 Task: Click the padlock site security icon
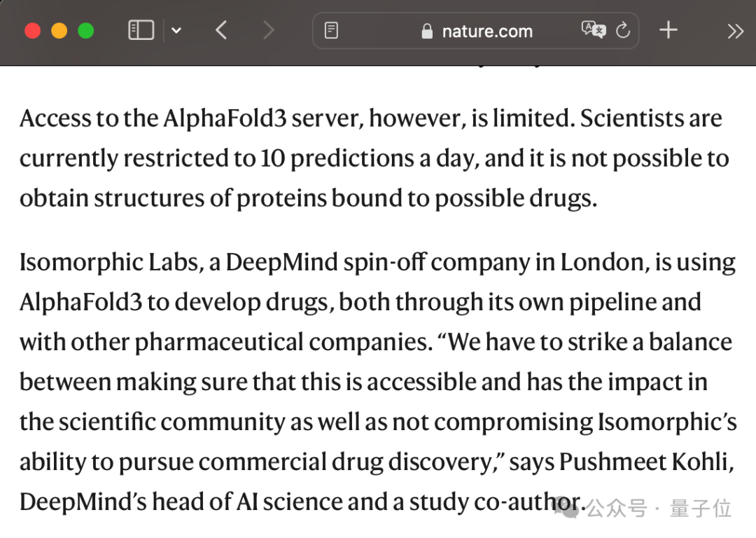coord(427,31)
